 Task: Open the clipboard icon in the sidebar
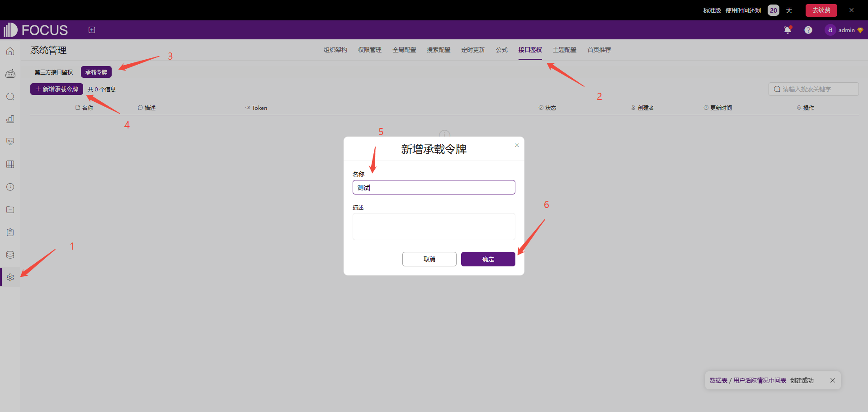pos(10,232)
